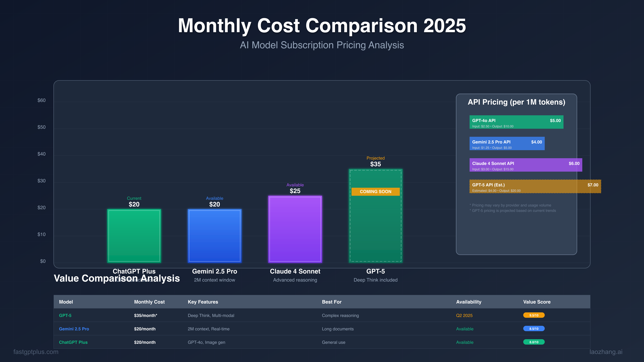Click the GPT-5 chart label below bar
Viewport: 644px width, 362px height.
[376, 271]
